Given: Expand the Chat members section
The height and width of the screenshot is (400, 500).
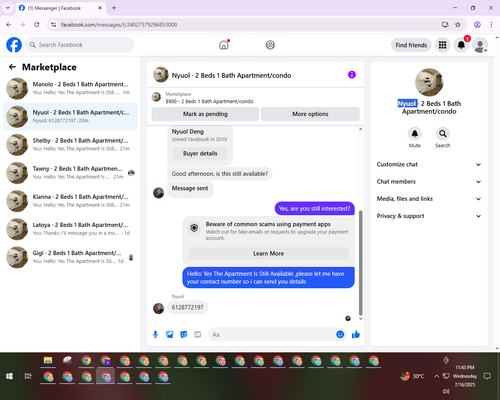Looking at the screenshot, I should tap(429, 182).
